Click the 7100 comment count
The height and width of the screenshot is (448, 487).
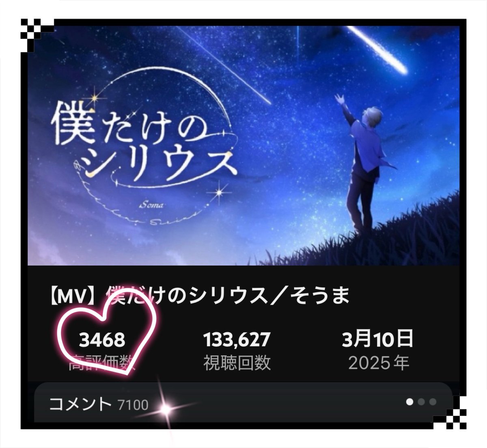[133, 405]
